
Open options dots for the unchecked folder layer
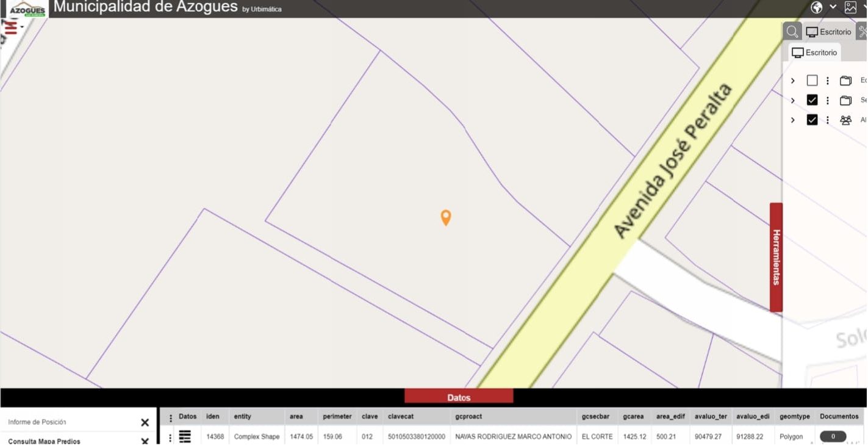coord(828,81)
